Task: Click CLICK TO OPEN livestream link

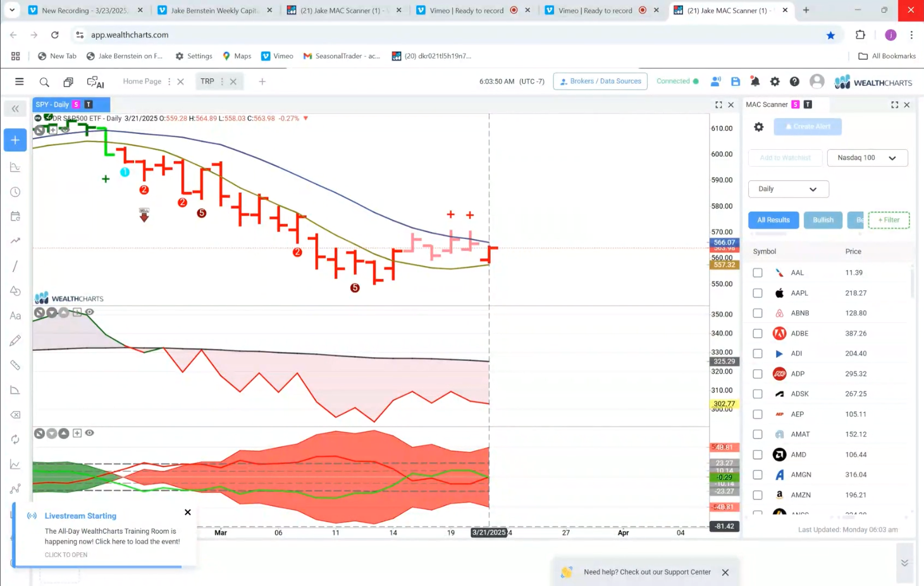Action: point(66,555)
